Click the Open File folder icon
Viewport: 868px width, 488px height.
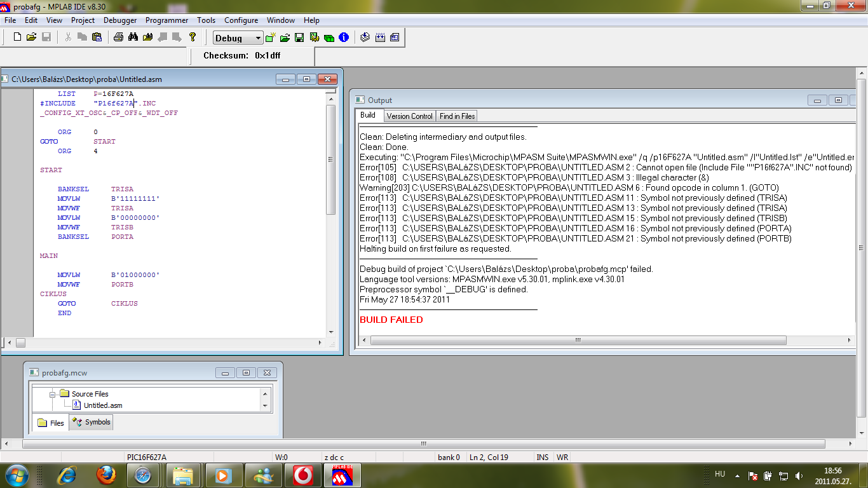point(31,37)
